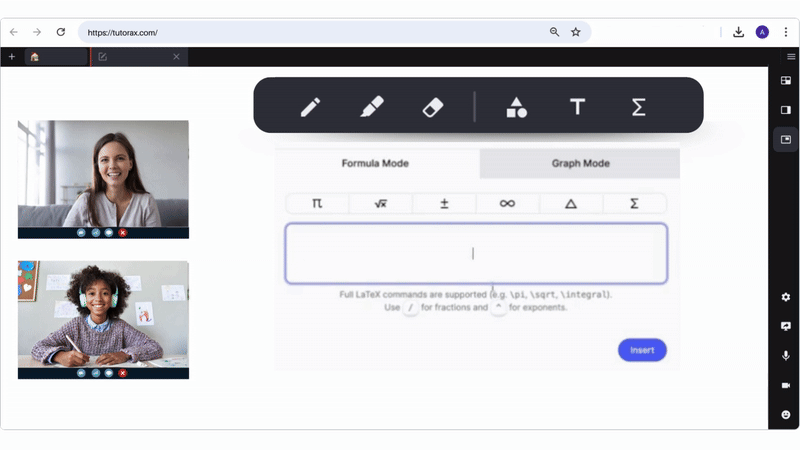Viewport: 800px width, 450px height.
Task: Click the formula input text box
Action: 475,253
